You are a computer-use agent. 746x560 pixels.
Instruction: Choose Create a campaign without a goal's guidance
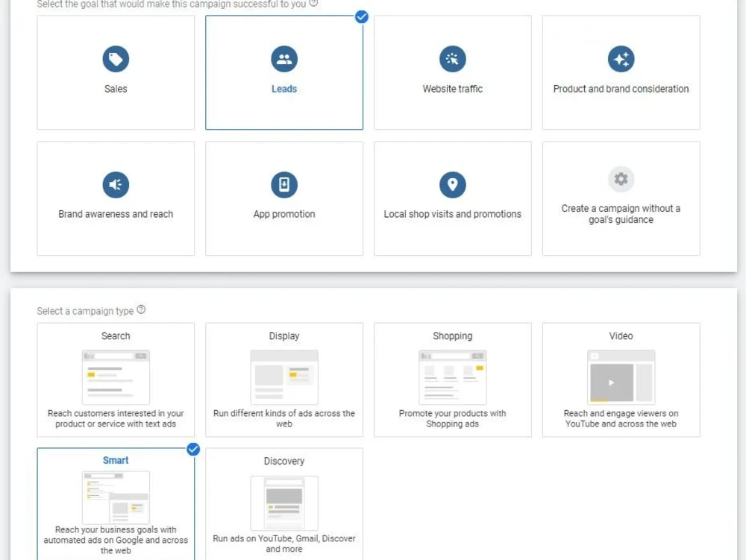click(x=621, y=214)
